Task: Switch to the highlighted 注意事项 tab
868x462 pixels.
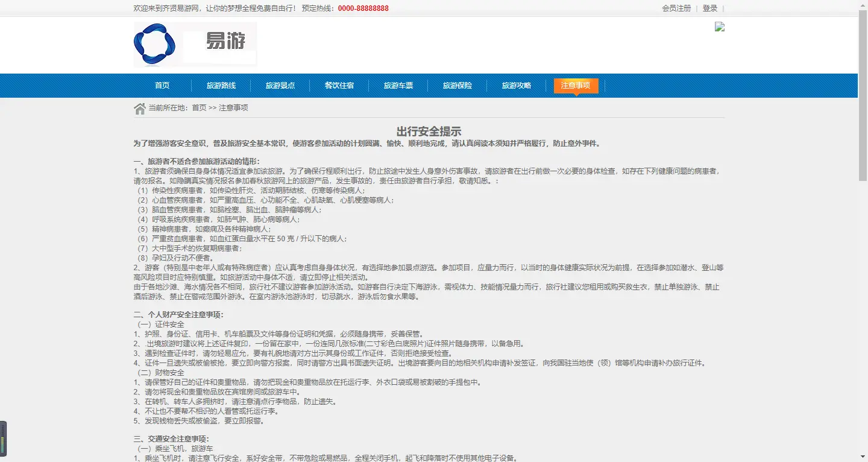Action: click(x=576, y=86)
